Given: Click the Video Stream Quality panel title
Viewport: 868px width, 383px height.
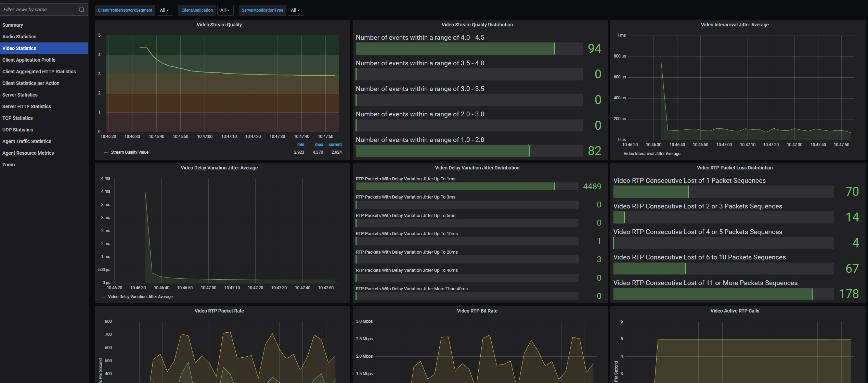Looking at the screenshot, I should coord(219,25).
